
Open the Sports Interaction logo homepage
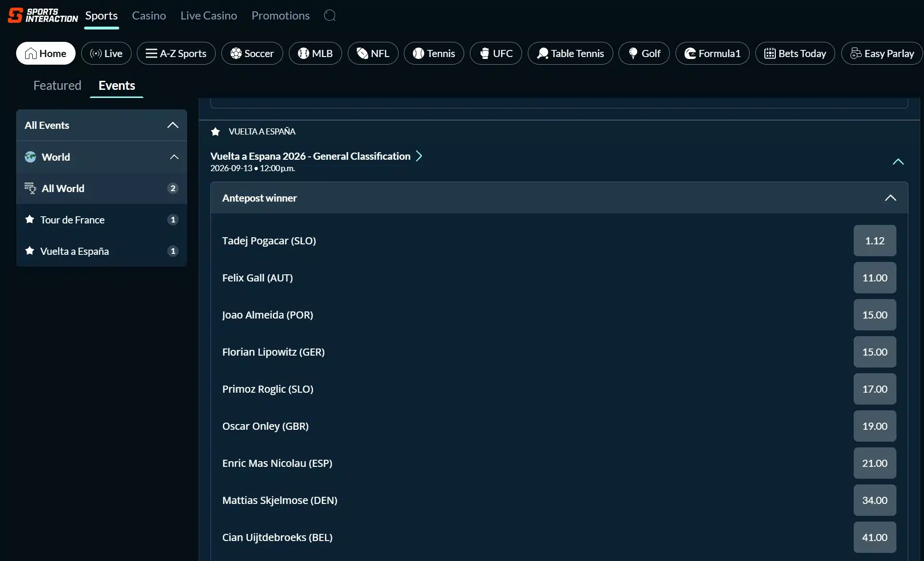[x=43, y=15]
